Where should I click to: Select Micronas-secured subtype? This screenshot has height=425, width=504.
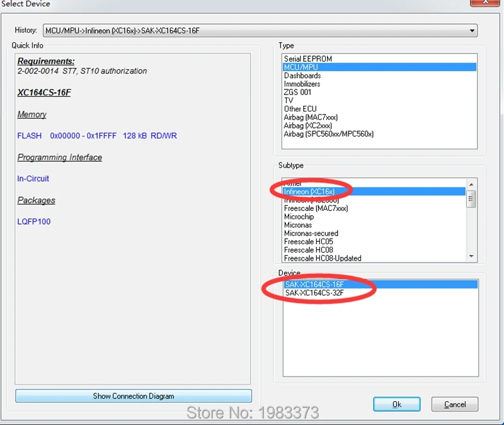click(x=374, y=233)
